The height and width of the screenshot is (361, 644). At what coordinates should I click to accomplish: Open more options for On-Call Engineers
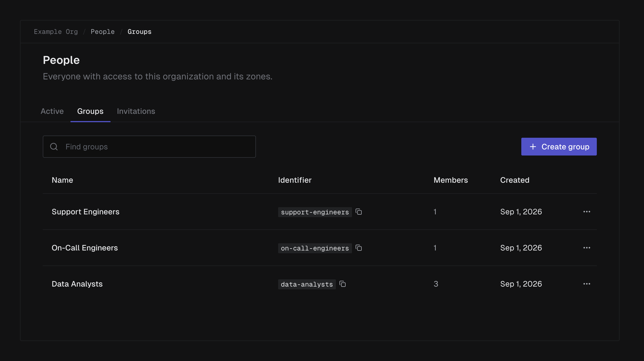[x=587, y=248]
